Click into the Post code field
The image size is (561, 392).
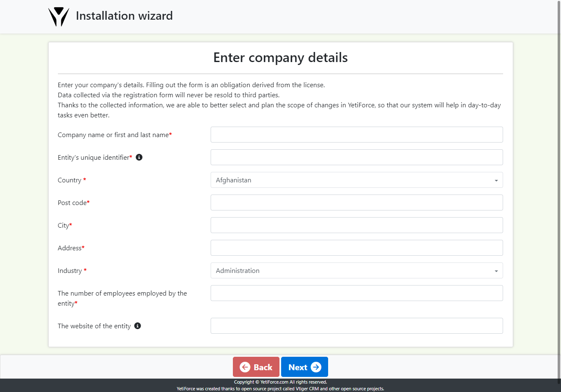pyautogui.click(x=356, y=202)
